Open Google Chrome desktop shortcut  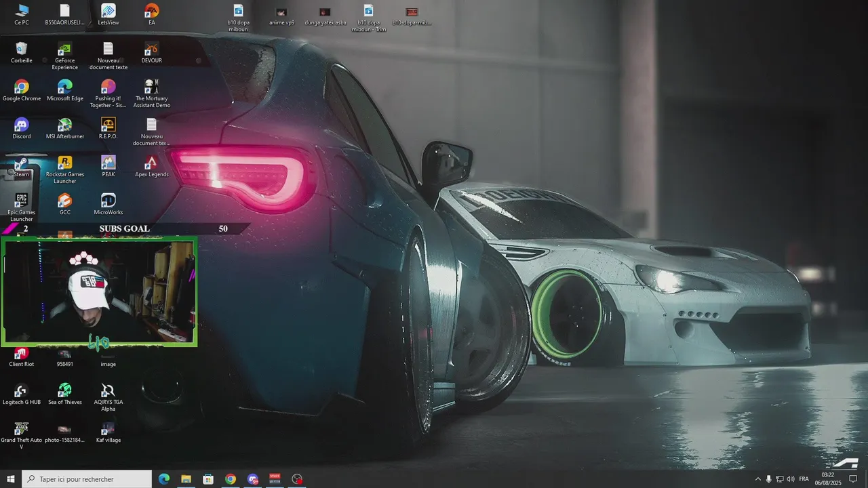(x=22, y=90)
